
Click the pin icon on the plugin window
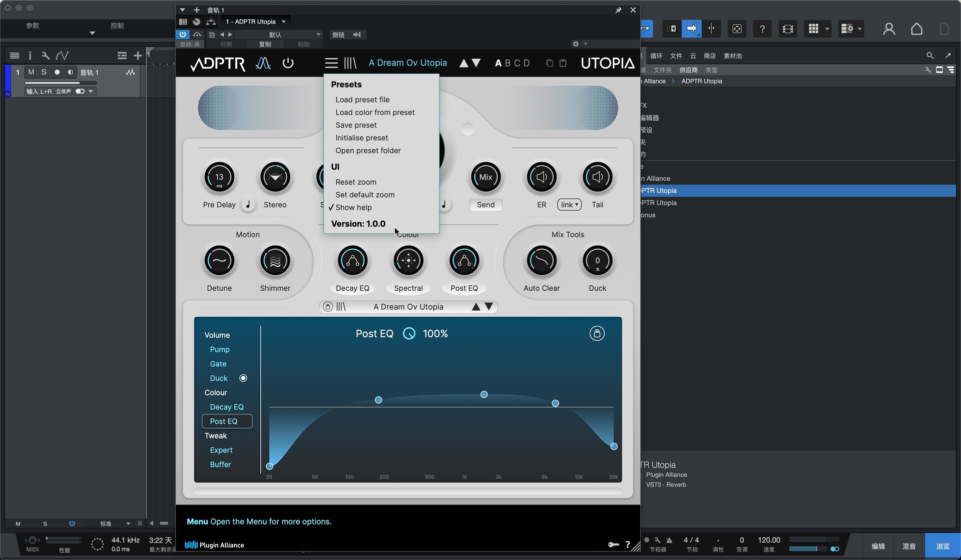pos(618,10)
